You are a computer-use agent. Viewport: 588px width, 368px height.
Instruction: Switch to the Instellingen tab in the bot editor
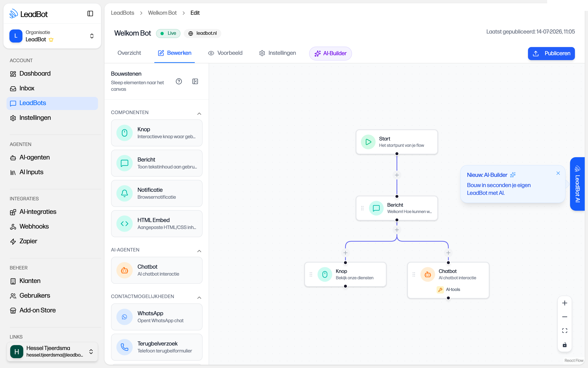[277, 53]
